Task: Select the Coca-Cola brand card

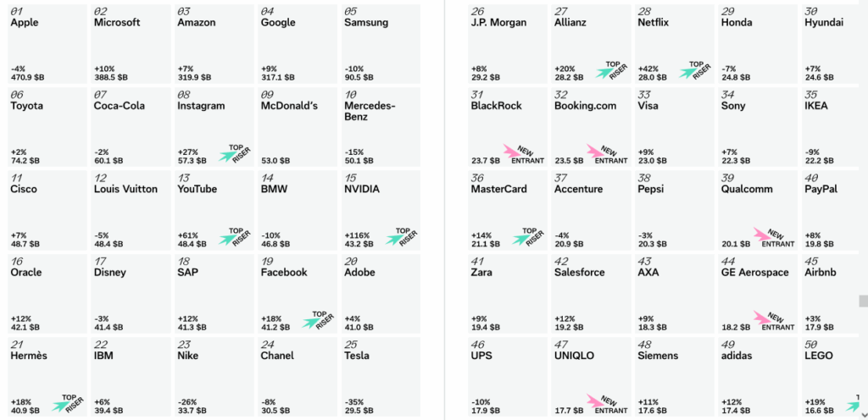Action: 131,127
